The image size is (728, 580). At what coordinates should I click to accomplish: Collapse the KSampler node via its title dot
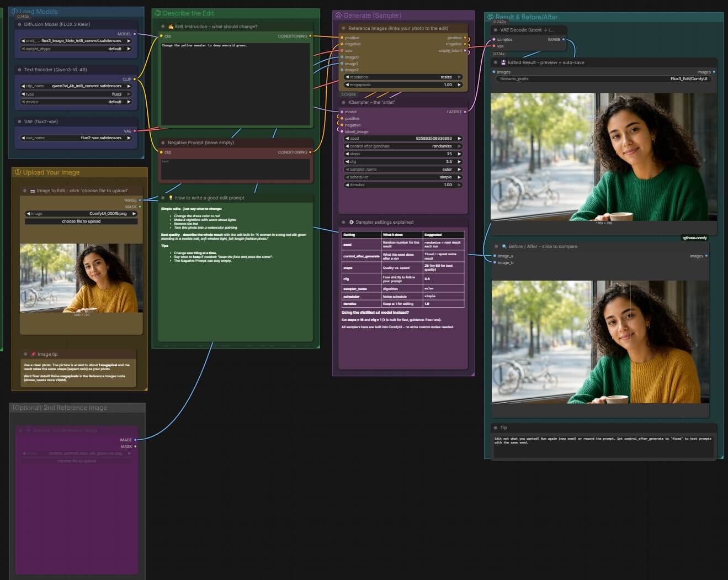click(x=343, y=102)
